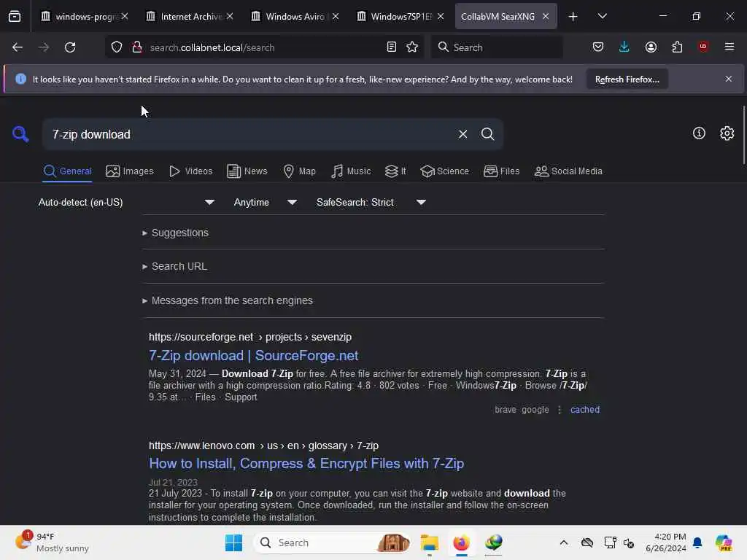Open File Explorer from taskbar

(429, 542)
